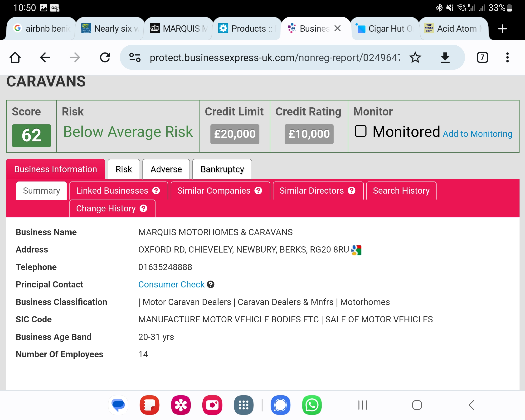The height and width of the screenshot is (420, 525).
Task: Switch to the Products browser tab
Action: tap(247, 29)
